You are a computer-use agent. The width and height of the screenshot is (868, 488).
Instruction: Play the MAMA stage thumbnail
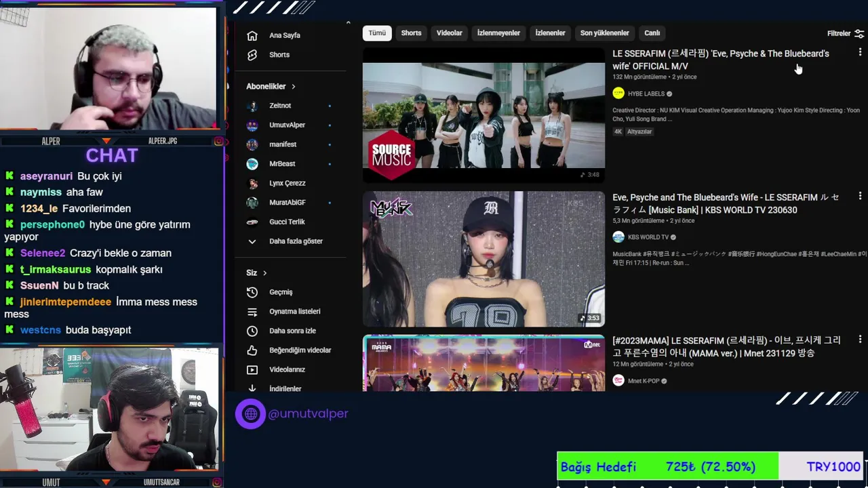484,363
